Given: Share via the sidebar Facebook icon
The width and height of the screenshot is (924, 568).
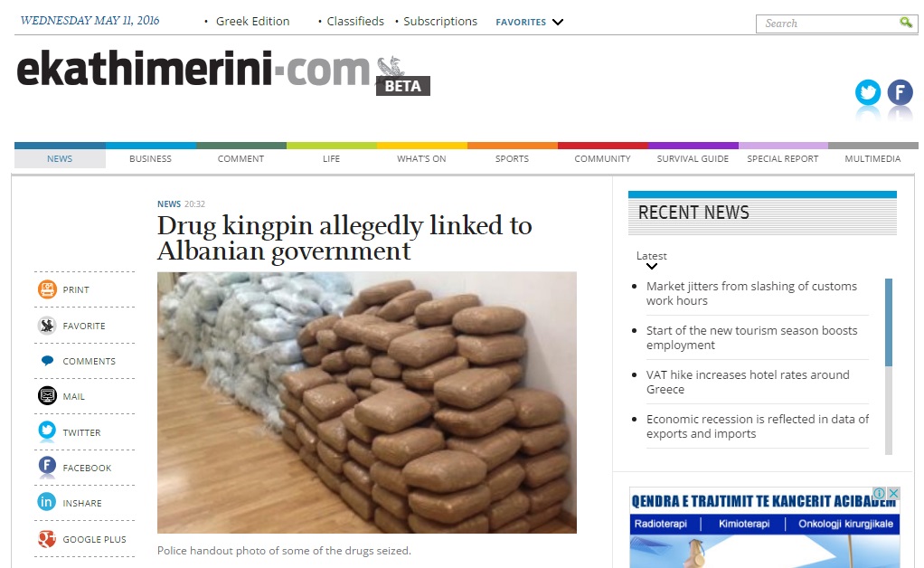Looking at the screenshot, I should 47,467.
